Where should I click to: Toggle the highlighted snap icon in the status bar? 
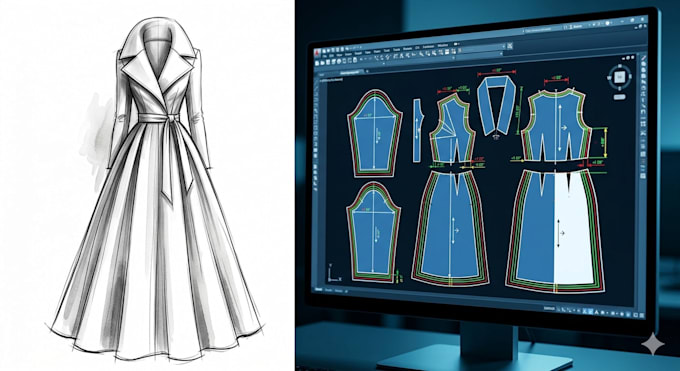pyautogui.click(x=585, y=311)
